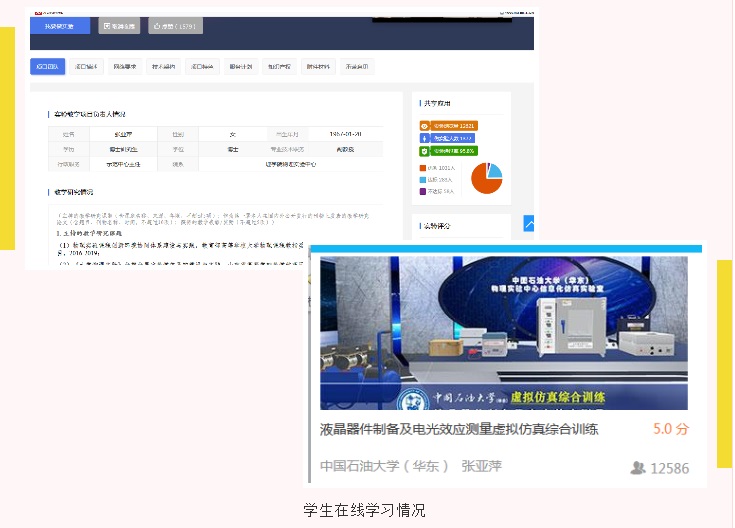The width and height of the screenshot is (735, 528).
Task: Click the blue button in the dark header
Action: [59, 26]
